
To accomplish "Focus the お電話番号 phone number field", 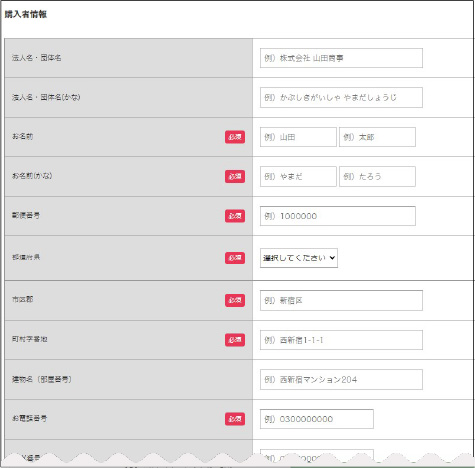I will click(x=317, y=419).
